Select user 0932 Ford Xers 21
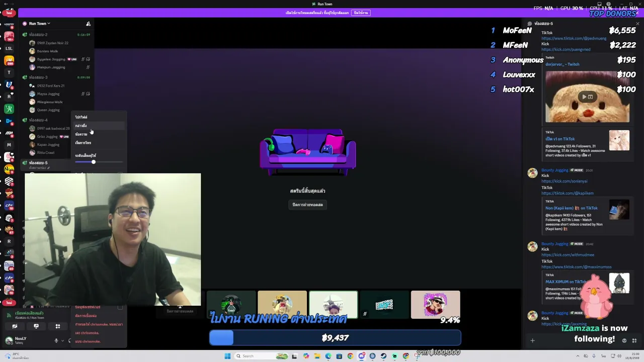This screenshot has height=362, width=644. click(x=51, y=86)
